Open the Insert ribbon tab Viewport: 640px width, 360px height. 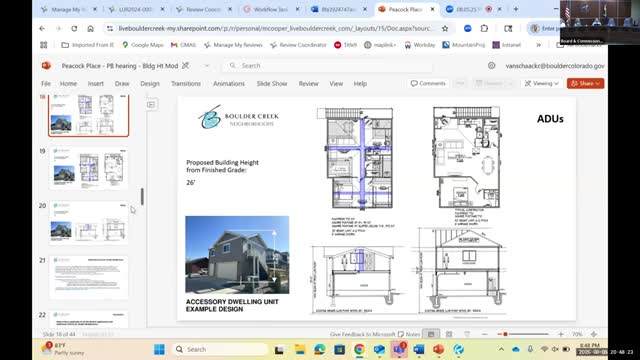(96, 83)
